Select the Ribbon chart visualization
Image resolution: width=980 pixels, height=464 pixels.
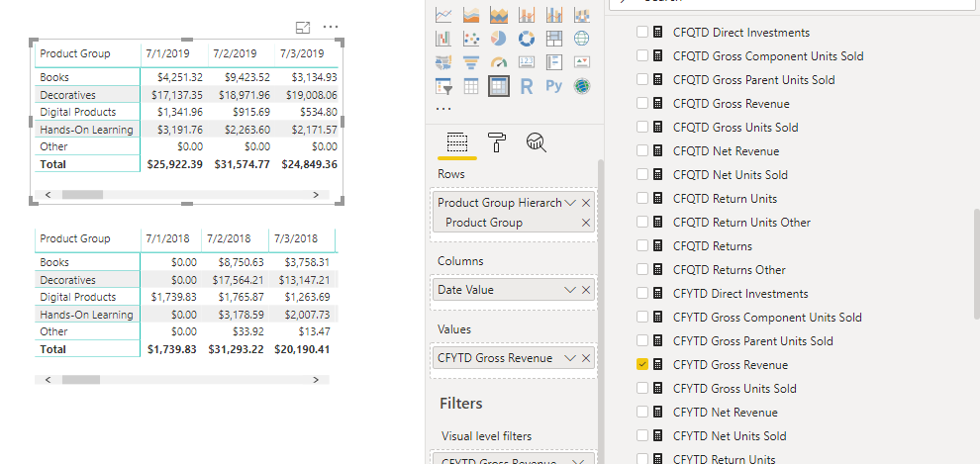[x=581, y=15]
